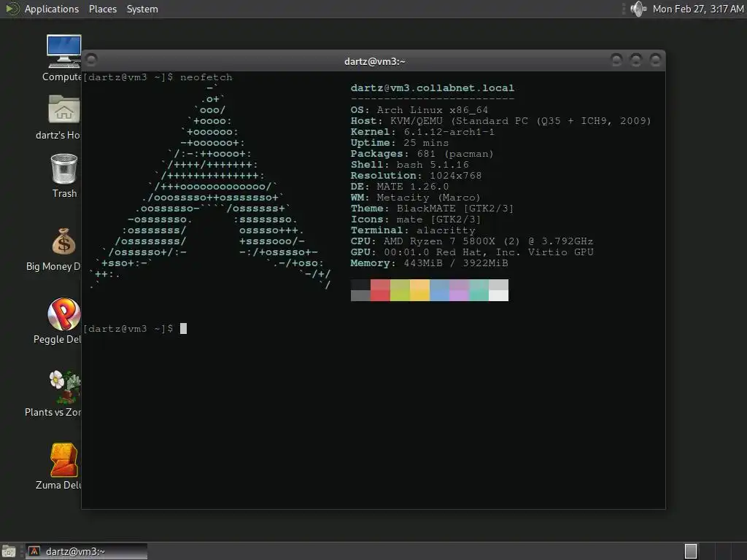Click the 'Icons: mate [GTK2/3]' line
Image resolution: width=747 pixels, height=560 pixels.
[x=416, y=219]
